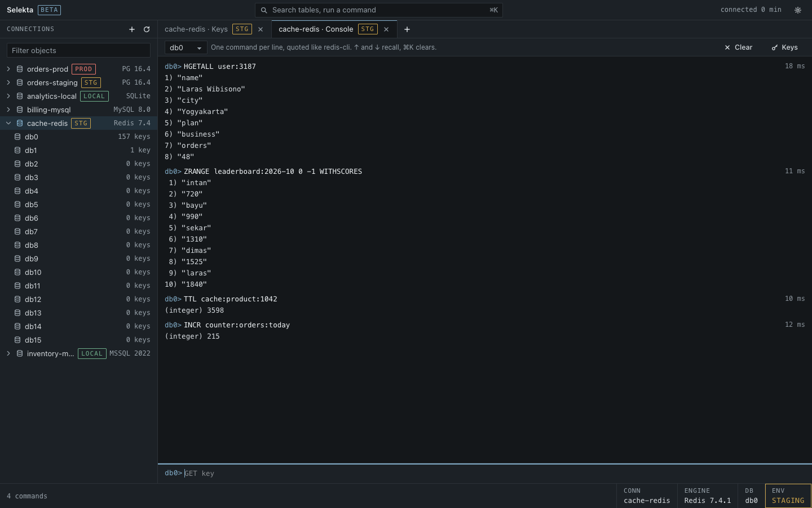
Task: Select db15 in the database tree
Action: [x=78, y=340]
